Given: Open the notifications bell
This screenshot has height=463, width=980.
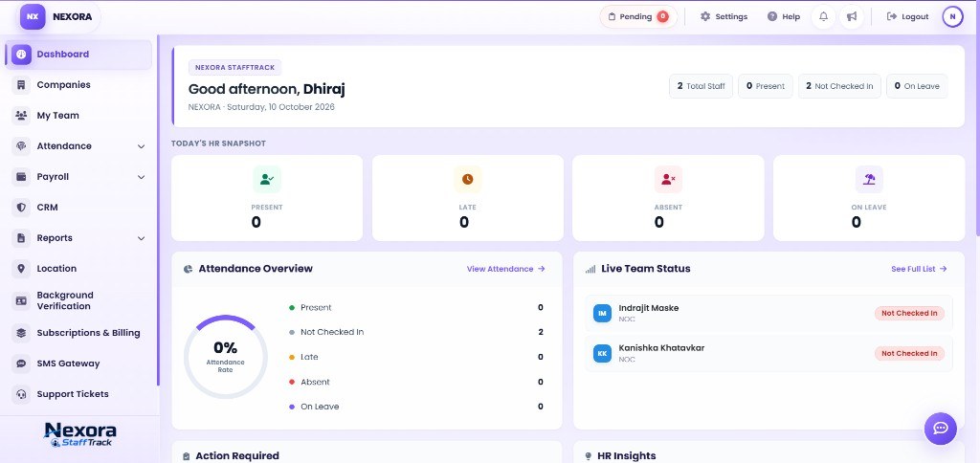Looking at the screenshot, I should (x=823, y=17).
